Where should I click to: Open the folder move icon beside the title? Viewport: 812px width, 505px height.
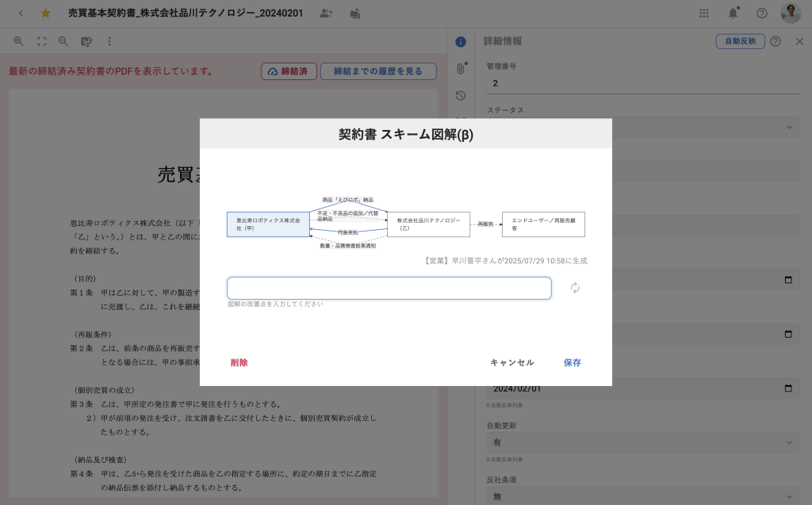point(355,13)
